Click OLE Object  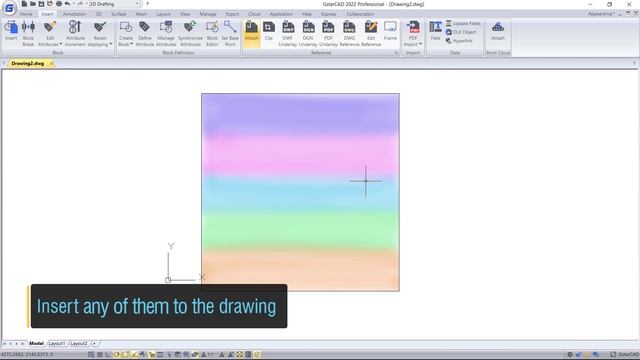[x=461, y=32]
